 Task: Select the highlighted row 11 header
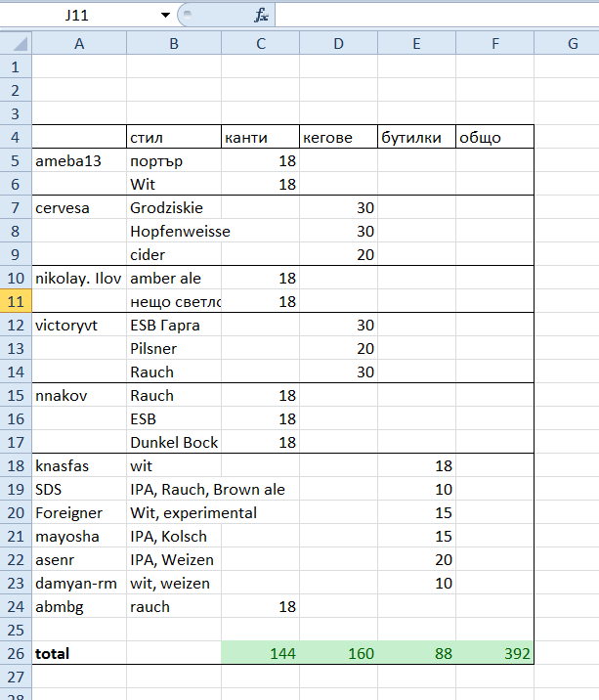pyautogui.click(x=16, y=301)
